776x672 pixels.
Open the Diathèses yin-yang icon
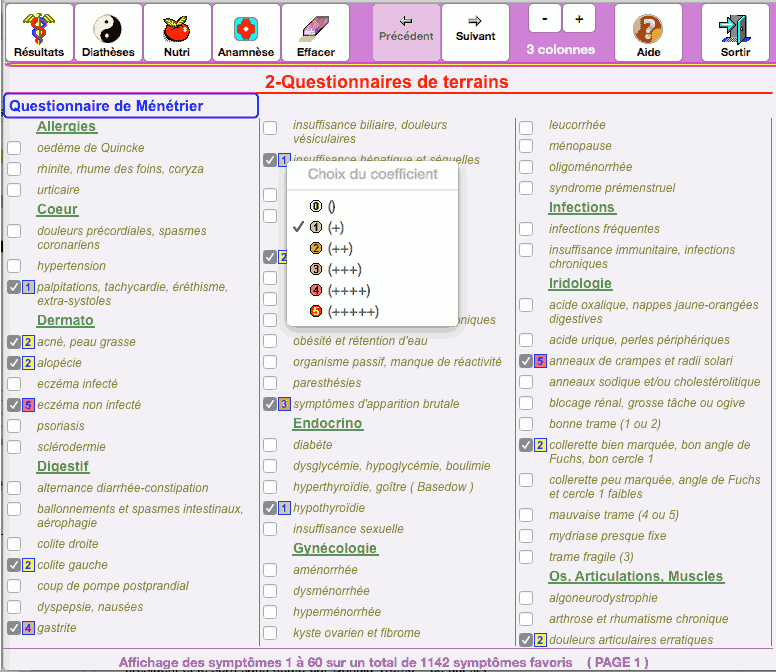click(x=108, y=33)
